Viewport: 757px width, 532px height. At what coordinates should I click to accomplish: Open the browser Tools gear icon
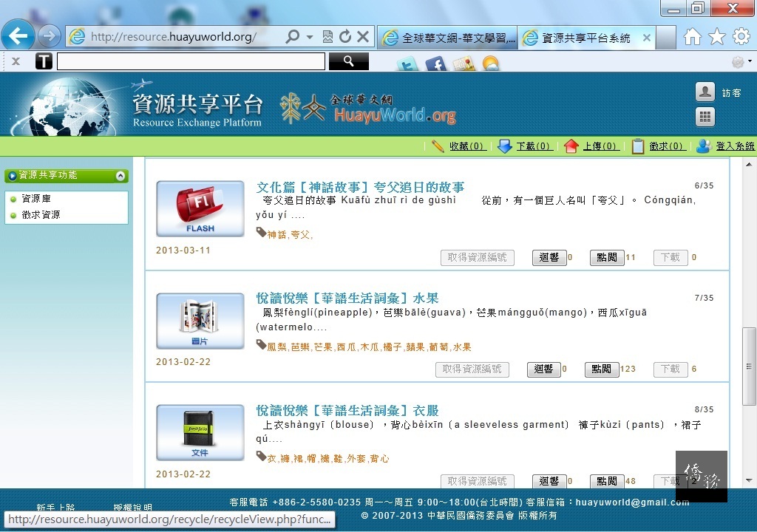(741, 36)
